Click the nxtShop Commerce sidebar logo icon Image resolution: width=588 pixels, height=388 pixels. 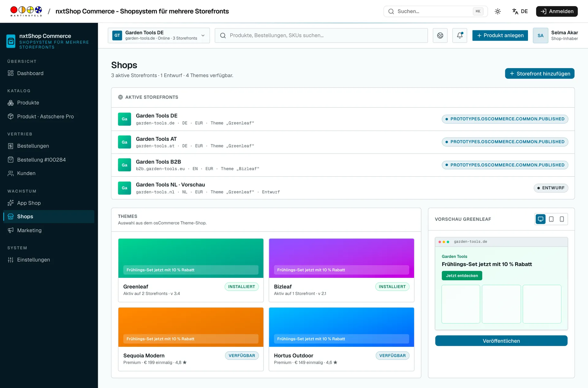coord(11,41)
